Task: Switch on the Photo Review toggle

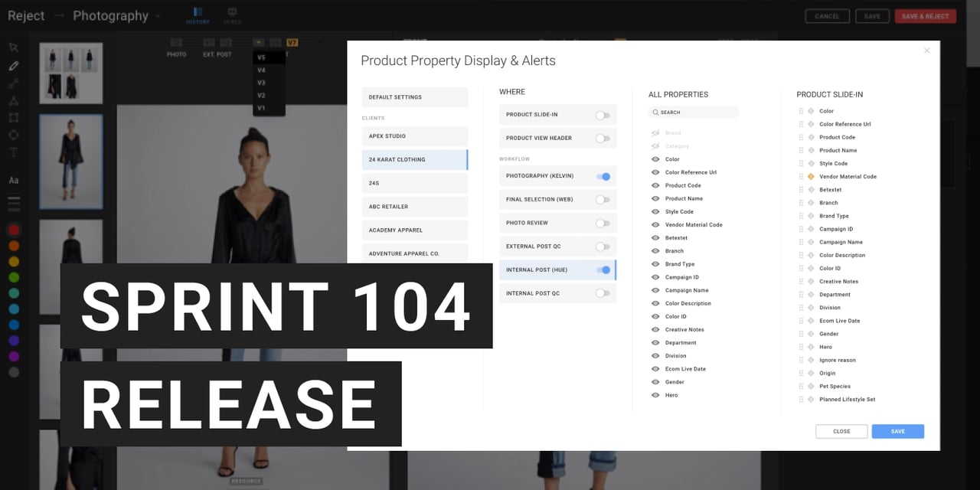Action: tap(603, 224)
